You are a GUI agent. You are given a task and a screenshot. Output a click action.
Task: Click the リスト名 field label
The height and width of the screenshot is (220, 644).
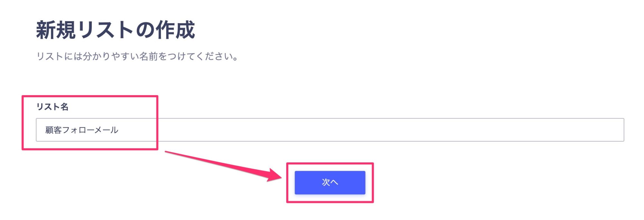click(x=52, y=106)
